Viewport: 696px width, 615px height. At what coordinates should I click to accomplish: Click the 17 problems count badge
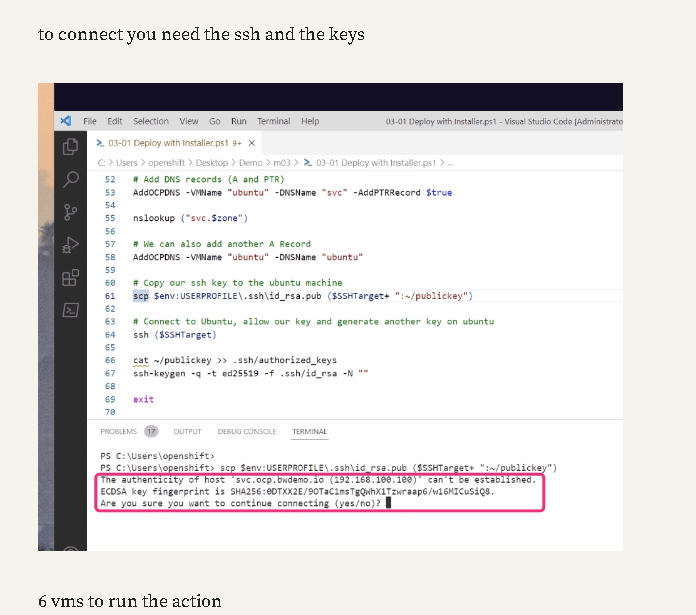pos(151,431)
